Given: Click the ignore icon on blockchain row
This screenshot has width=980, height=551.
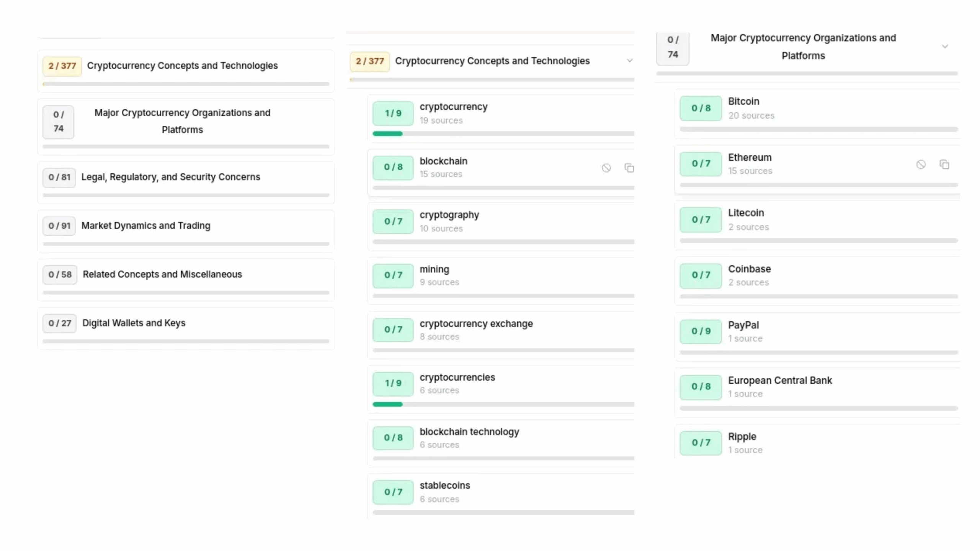Looking at the screenshot, I should (x=606, y=168).
